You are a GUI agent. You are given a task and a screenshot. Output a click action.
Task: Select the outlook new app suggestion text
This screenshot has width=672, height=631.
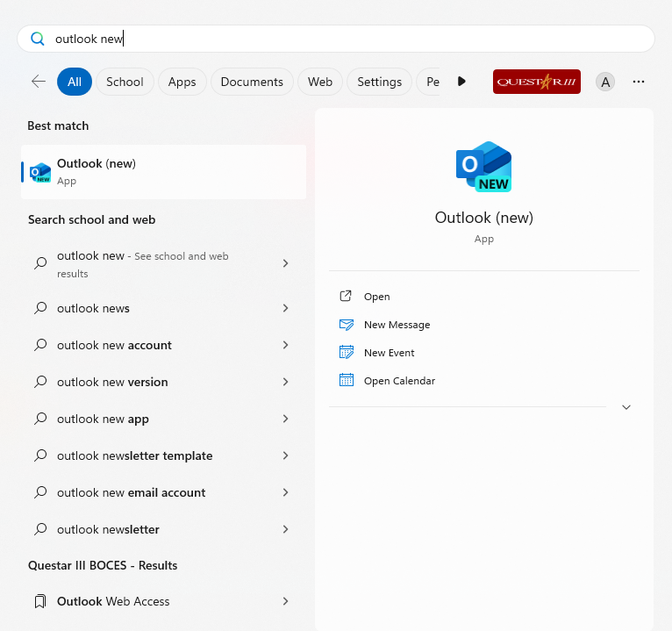pos(103,419)
